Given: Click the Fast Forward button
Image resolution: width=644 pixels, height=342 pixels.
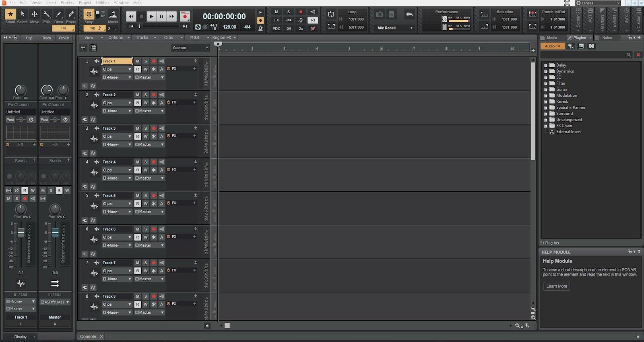Looking at the screenshot, I should click(x=172, y=17).
